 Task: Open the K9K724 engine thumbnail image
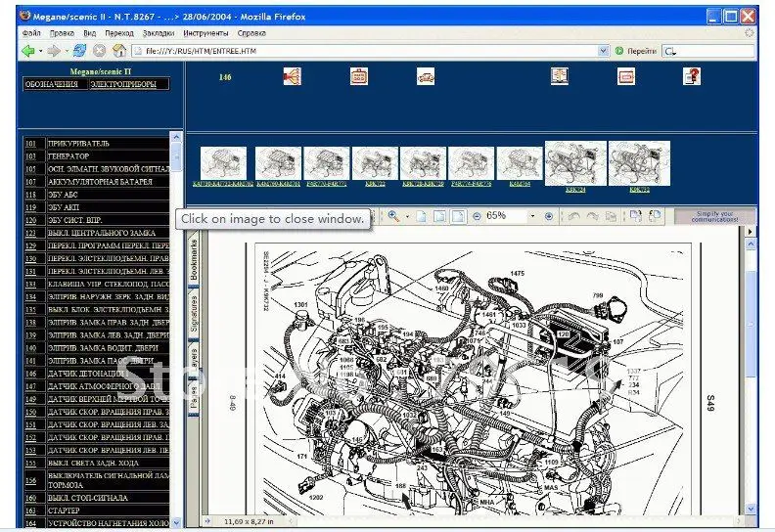(x=575, y=163)
